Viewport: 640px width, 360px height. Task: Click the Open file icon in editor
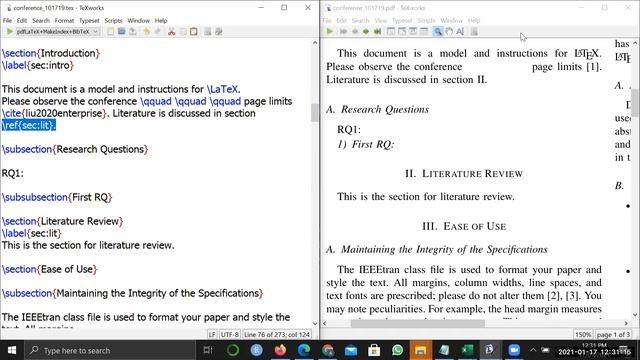pos(121,31)
